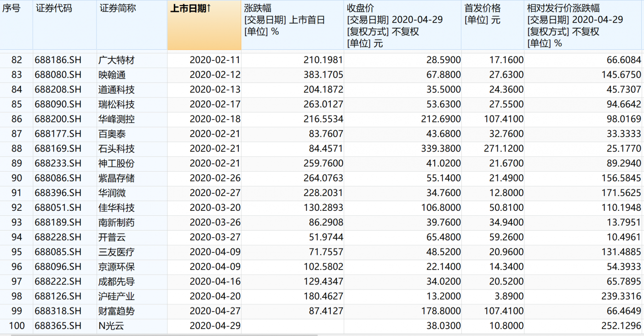Click issue price 3.8900
Screen dimensions: 644x336
click(508, 296)
